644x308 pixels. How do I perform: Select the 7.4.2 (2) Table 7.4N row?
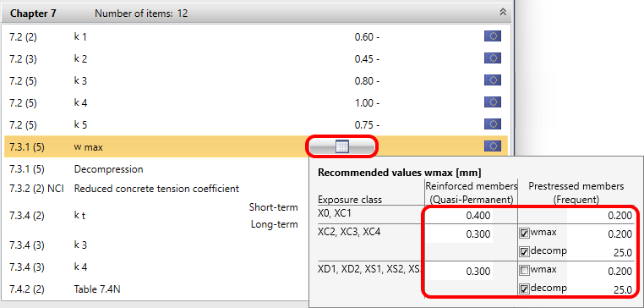156,289
